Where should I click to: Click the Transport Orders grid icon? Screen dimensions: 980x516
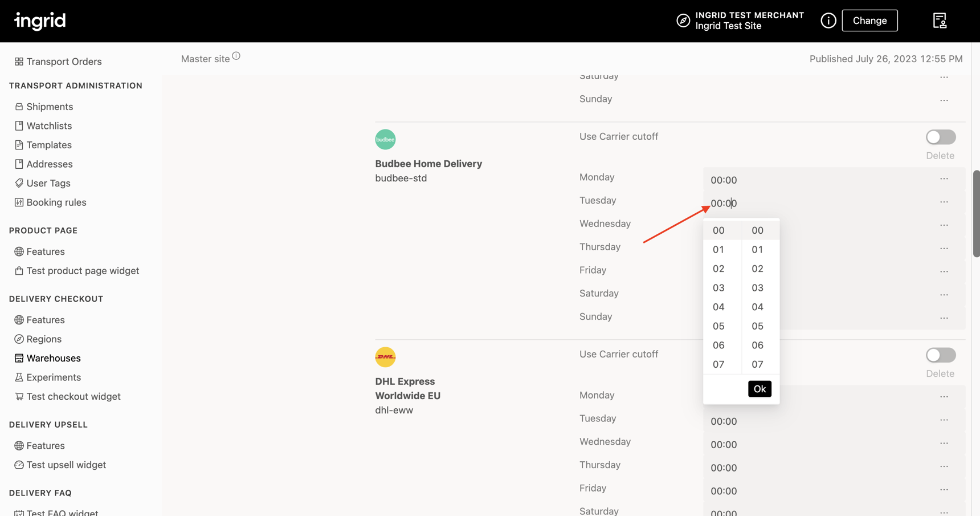[x=19, y=62]
